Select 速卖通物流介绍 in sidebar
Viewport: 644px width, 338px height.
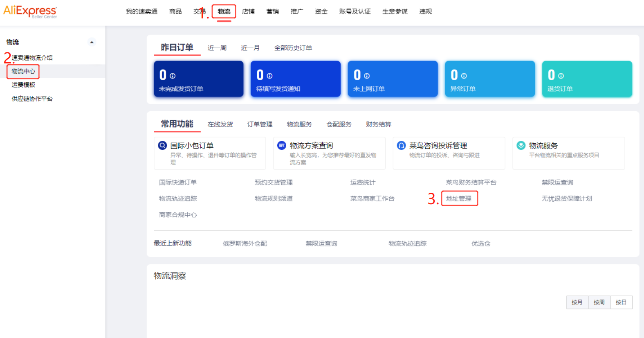click(32, 58)
